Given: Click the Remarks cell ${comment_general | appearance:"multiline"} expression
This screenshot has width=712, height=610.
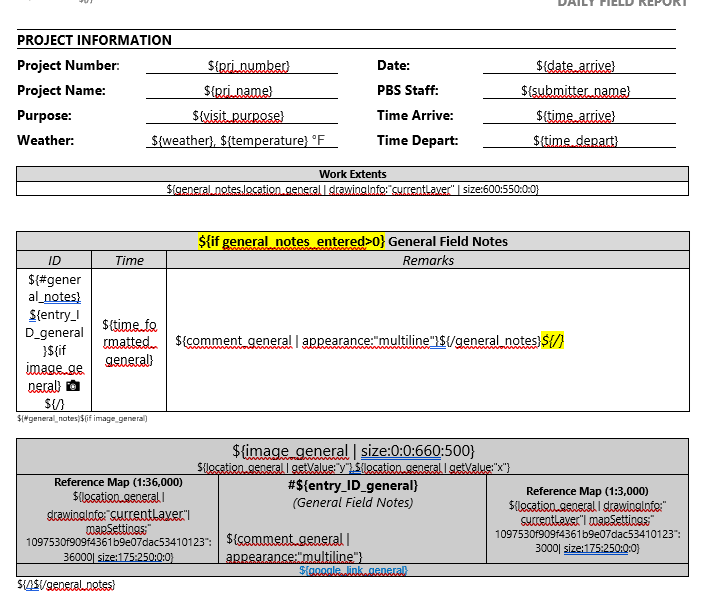Looking at the screenshot, I should coord(307,341).
